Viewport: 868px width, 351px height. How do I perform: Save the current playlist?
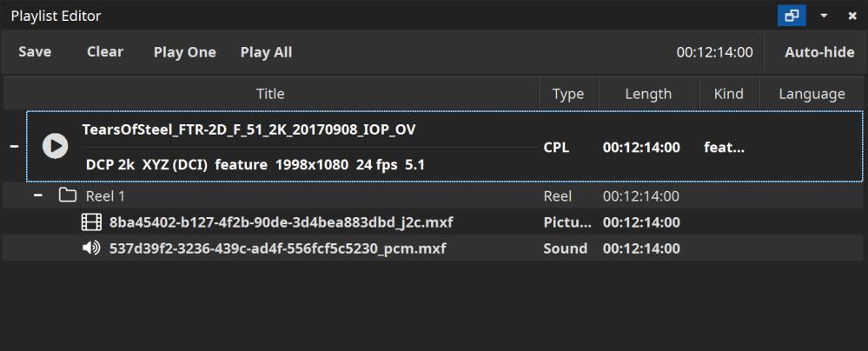coord(35,52)
